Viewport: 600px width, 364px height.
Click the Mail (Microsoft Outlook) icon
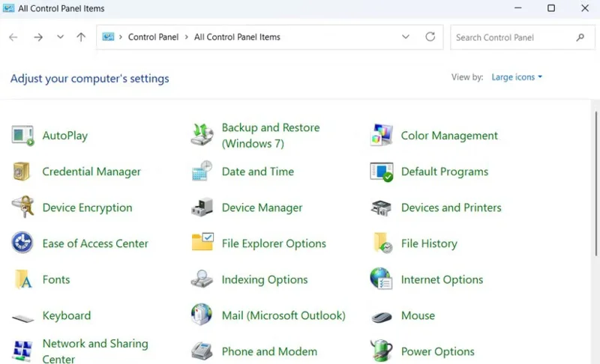[202, 315]
